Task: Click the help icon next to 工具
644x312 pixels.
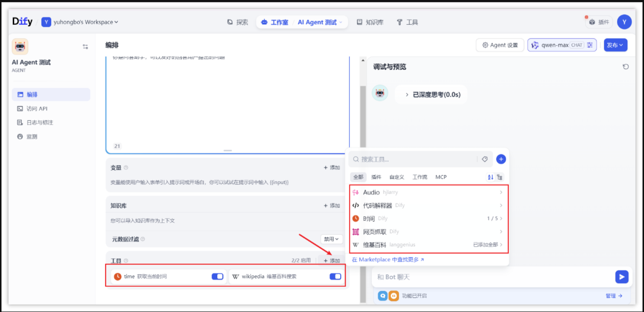Action: coord(126,260)
